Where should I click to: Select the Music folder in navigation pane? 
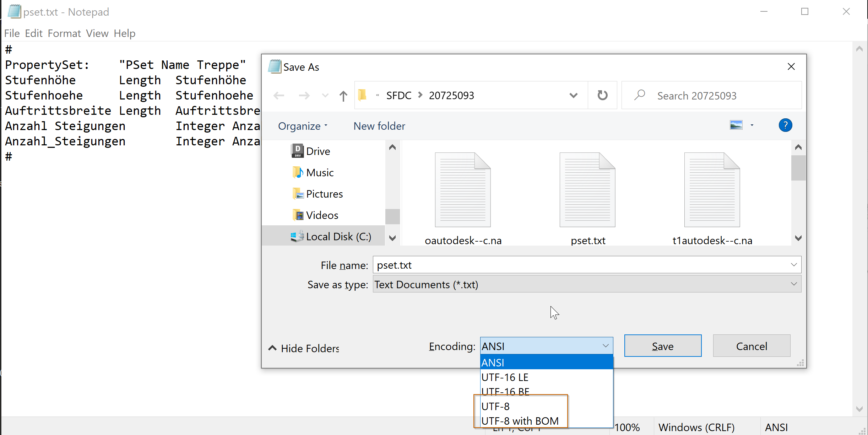click(320, 173)
